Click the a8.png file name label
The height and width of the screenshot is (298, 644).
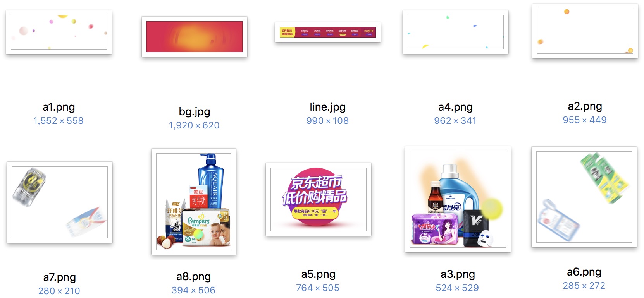(x=194, y=276)
